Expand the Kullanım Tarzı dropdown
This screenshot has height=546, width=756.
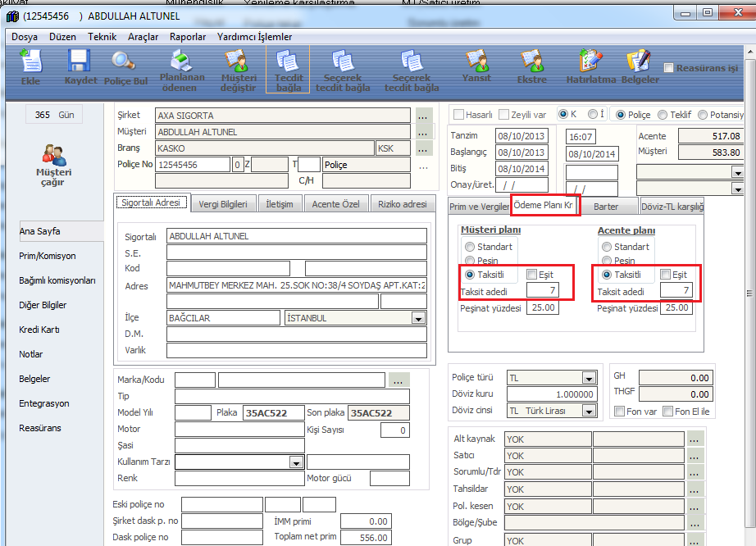click(x=296, y=462)
